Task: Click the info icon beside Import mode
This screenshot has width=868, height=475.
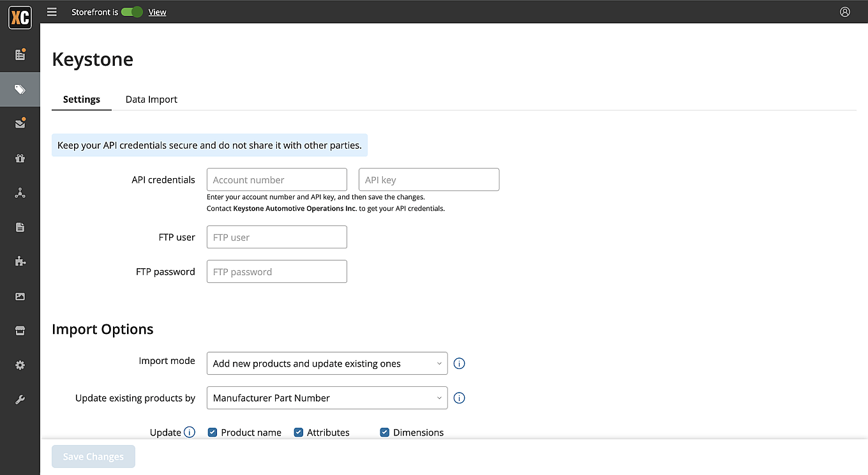Action: click(x=459, y=363)
